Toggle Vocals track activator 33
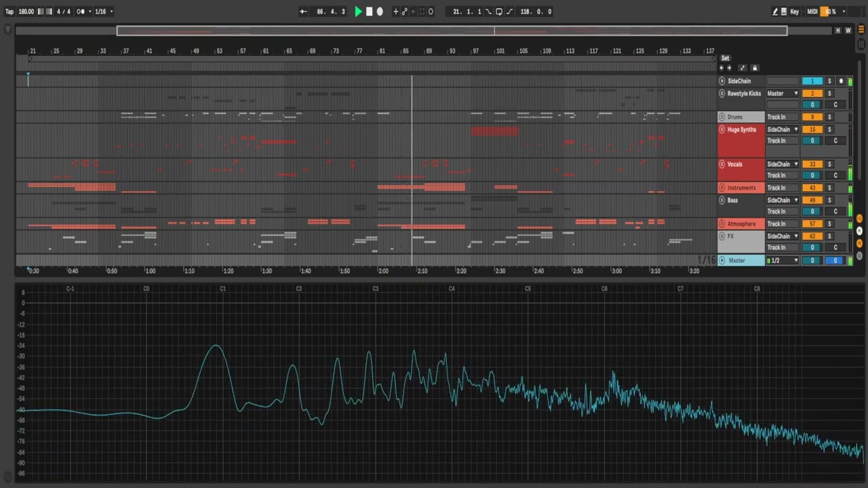Viewport: 868px width, 488px height. [812, 164]
